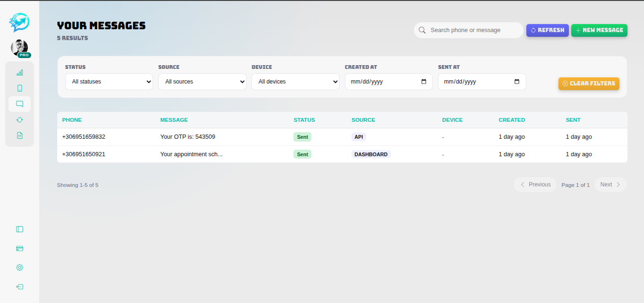Focus the search phone or message field
The width and height of the screenshot is (644, 303).
click(469, 30)
